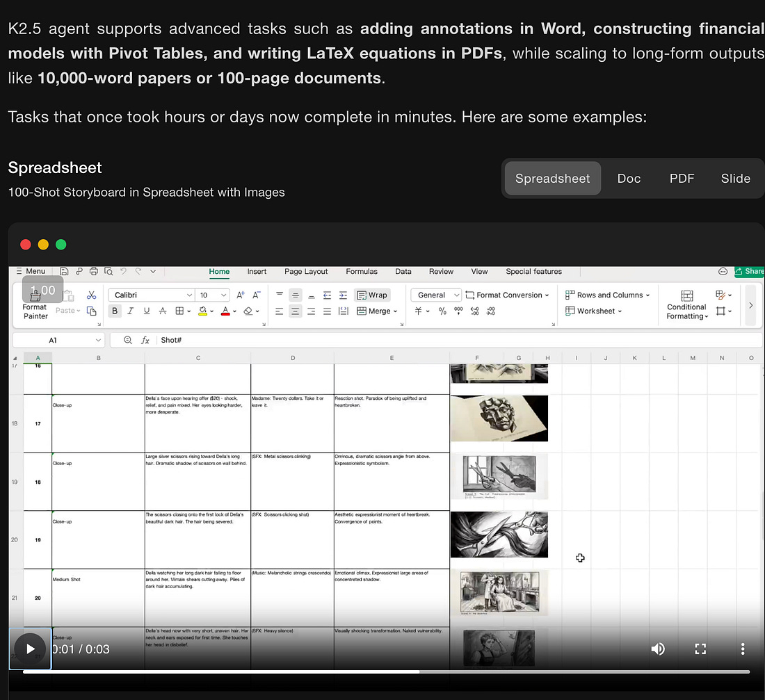Click the percent style icon
Viewport: 765px width, 700px height.
pyautogui.click(x=442, y=311)
